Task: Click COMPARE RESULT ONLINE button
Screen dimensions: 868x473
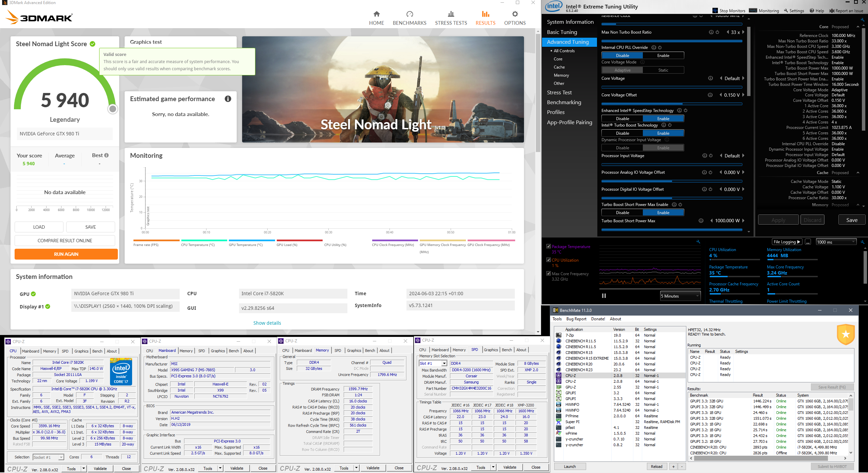Action: 65,241
